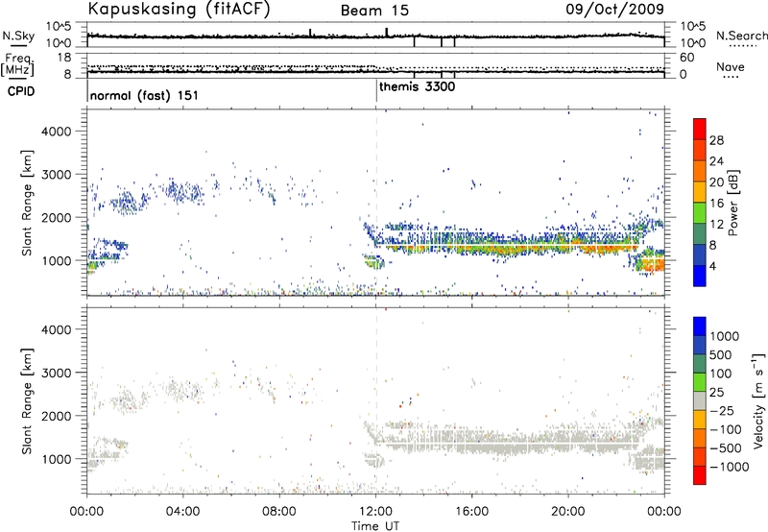Click the '08:00' time tick label
The width and height of the screenshot is (768, 532).
278,512
